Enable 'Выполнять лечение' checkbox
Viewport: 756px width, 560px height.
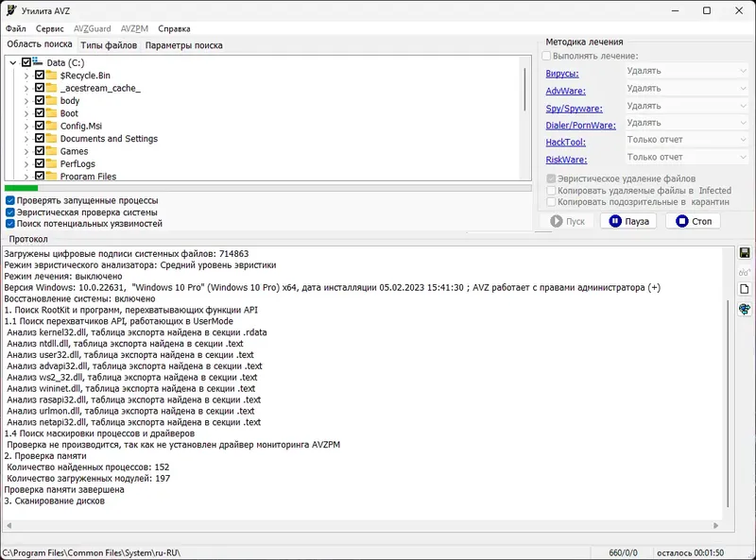click(546, 56)
